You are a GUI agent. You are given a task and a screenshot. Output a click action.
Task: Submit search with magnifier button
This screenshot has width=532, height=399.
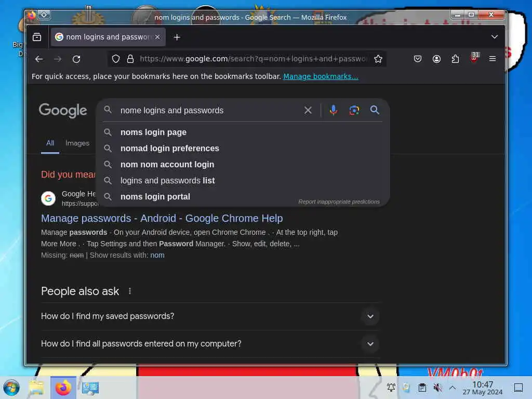(375, 110)
